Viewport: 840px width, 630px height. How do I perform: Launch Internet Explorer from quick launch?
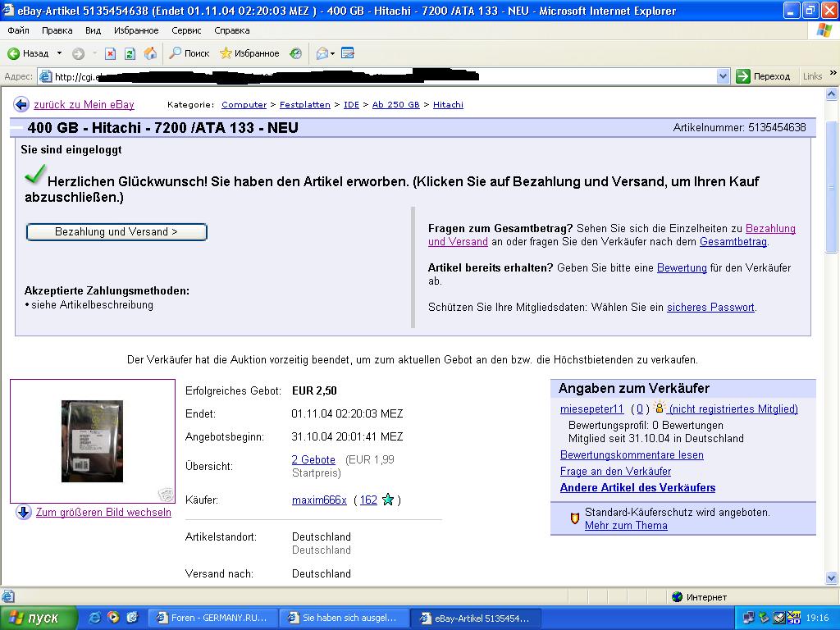tap(95, 617)
